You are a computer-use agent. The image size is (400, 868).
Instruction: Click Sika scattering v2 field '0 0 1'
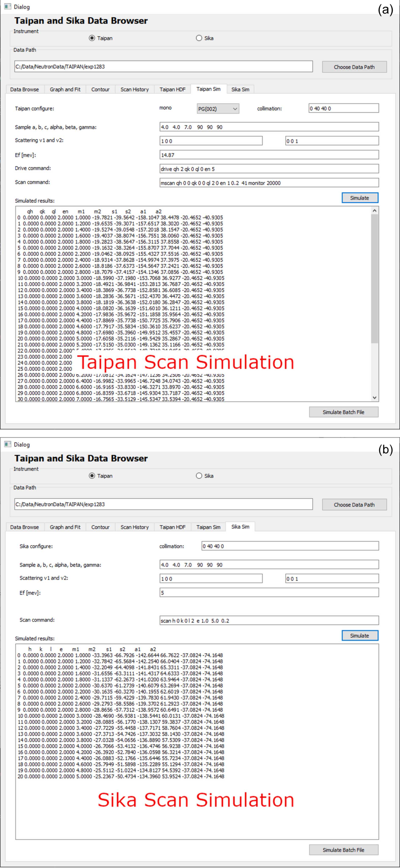click(332, 579)
